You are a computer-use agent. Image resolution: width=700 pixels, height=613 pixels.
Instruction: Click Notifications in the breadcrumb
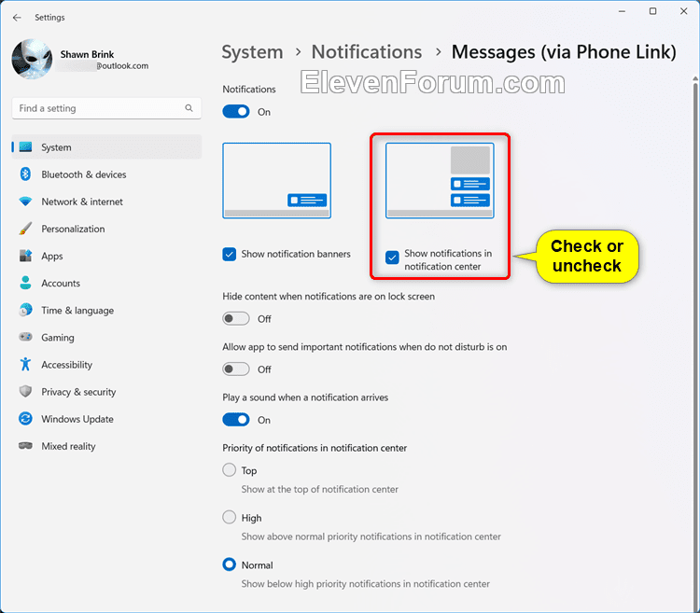pos(367,52)
